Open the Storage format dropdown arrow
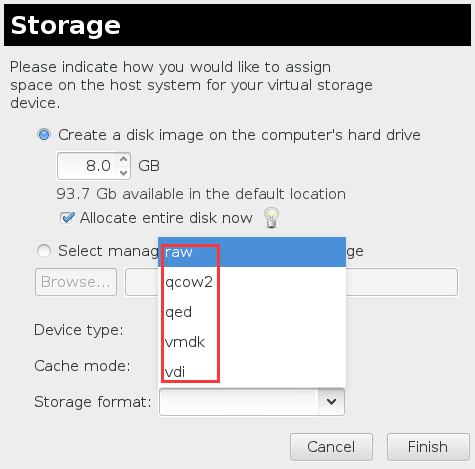The width and height of the screenshot is (475, 469). click(x=331, y=402)
